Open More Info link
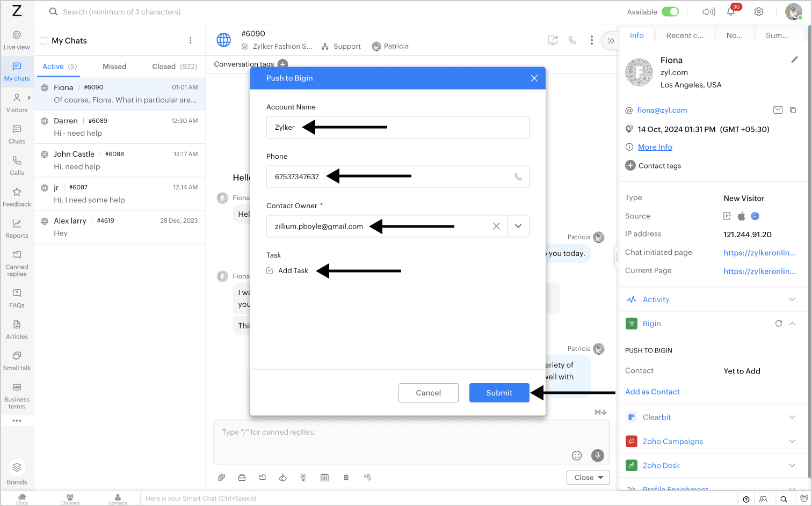Viewport: 812px width, 506px height. click(655, 147)
